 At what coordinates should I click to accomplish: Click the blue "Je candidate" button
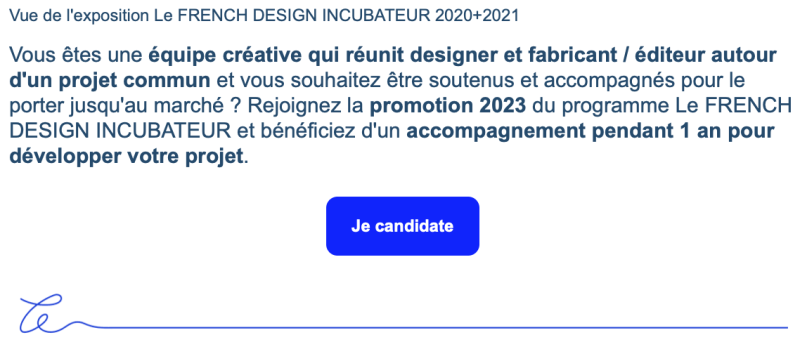click(403, 226)
